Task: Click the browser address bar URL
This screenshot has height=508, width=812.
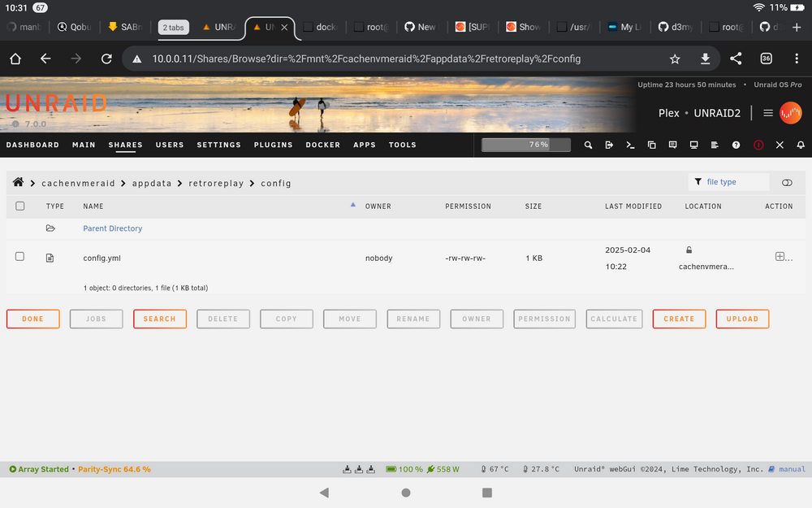Action: pyautogui.click(x=366, y=59)
